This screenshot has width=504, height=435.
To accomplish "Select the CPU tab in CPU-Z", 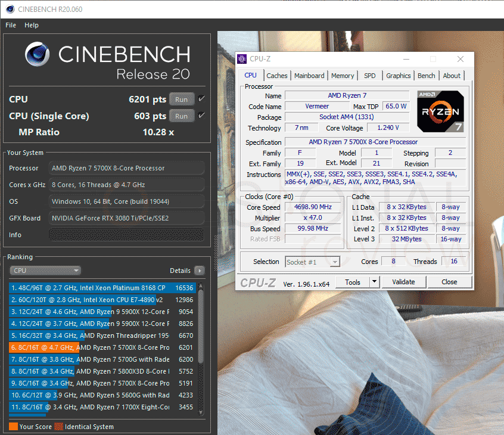I will pos(250,75).
